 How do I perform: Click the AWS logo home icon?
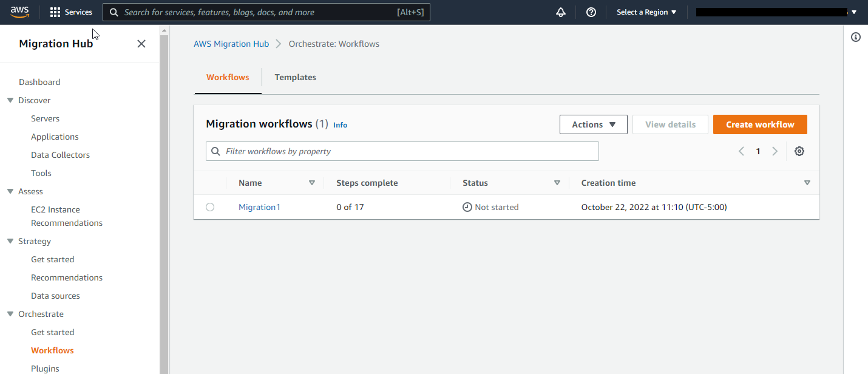click(20, 12)
